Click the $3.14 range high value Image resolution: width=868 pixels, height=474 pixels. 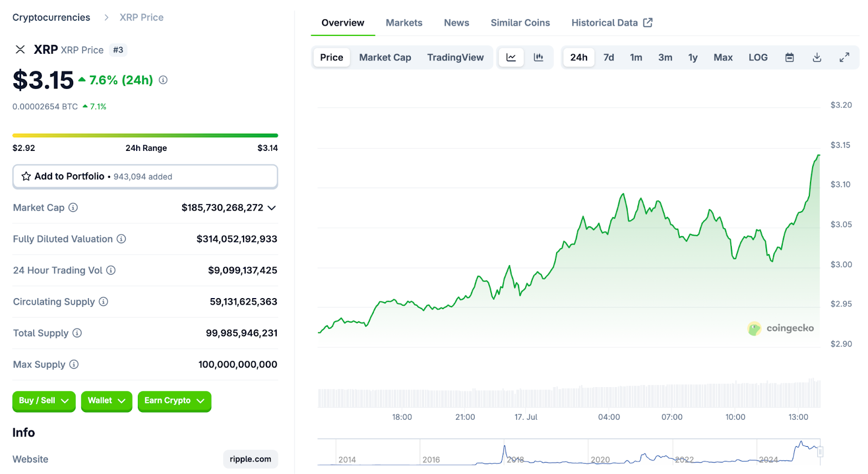coord(267,148)
